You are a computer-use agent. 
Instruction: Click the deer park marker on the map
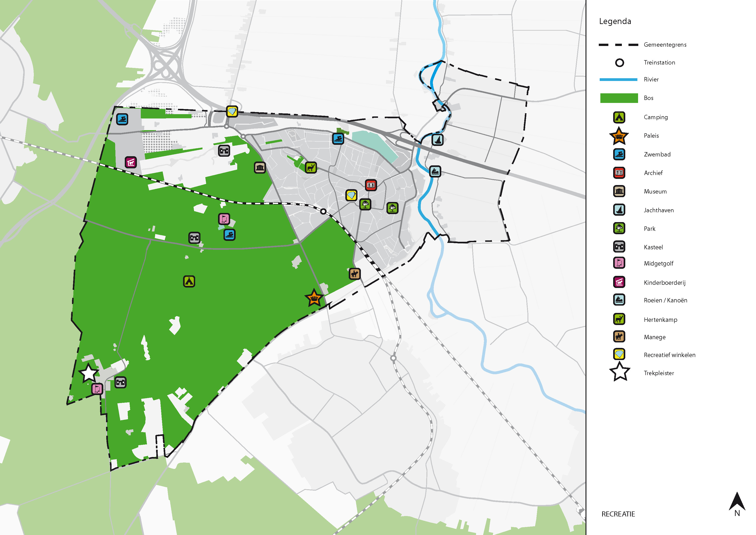tap(311, 168)
